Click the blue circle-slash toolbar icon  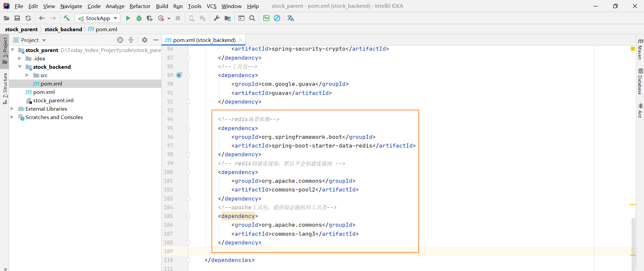pos(277,18)
